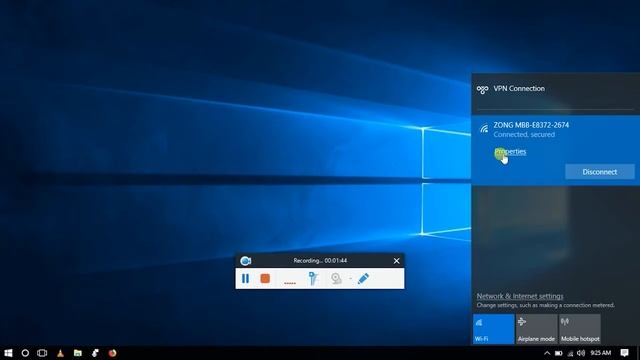Open Task View
The height and width of the screenshot is (360, 640).
pyautogui.click(x=42, y=353)
